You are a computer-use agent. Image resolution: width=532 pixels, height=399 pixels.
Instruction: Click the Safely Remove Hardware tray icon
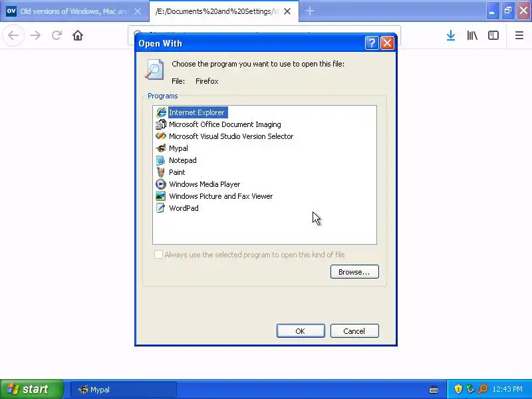470,389
